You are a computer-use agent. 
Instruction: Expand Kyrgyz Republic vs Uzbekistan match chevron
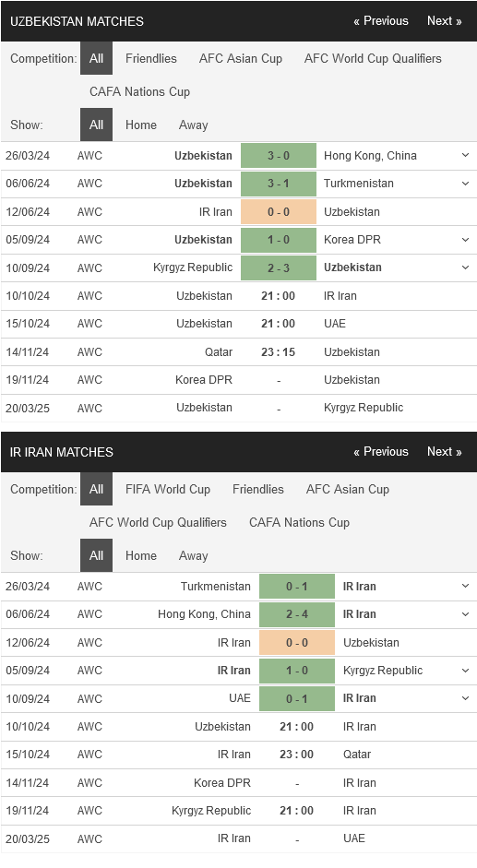[465, 268]
